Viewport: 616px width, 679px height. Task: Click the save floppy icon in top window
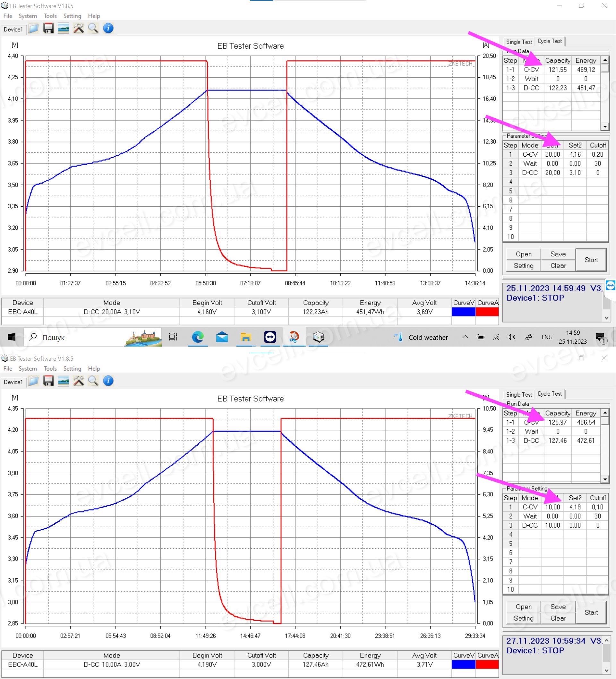tap(48, 29)
